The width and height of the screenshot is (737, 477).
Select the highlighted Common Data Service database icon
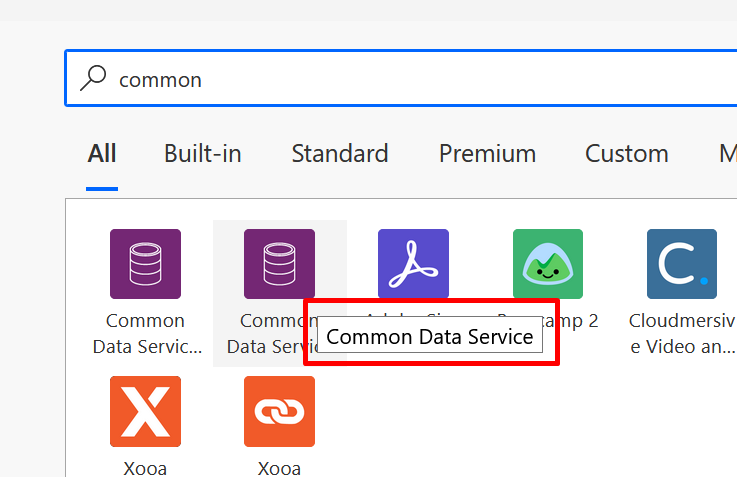click(x=279, y=264)
